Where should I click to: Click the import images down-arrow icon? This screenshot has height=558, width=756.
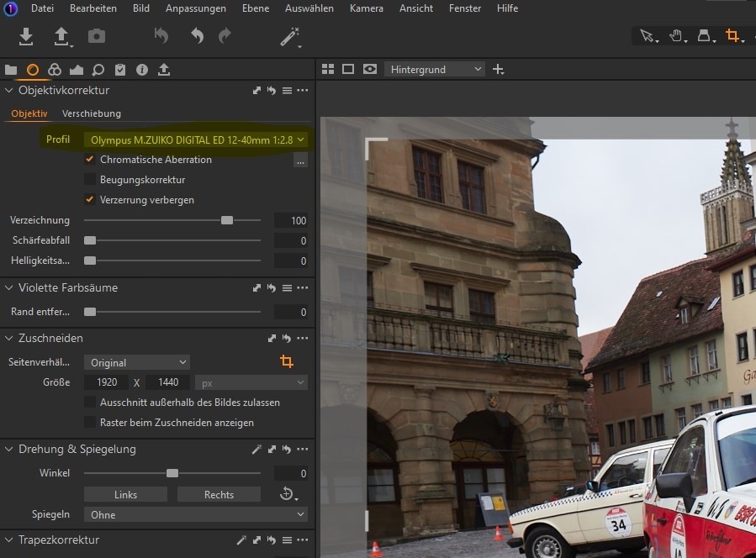click(26, 36)
